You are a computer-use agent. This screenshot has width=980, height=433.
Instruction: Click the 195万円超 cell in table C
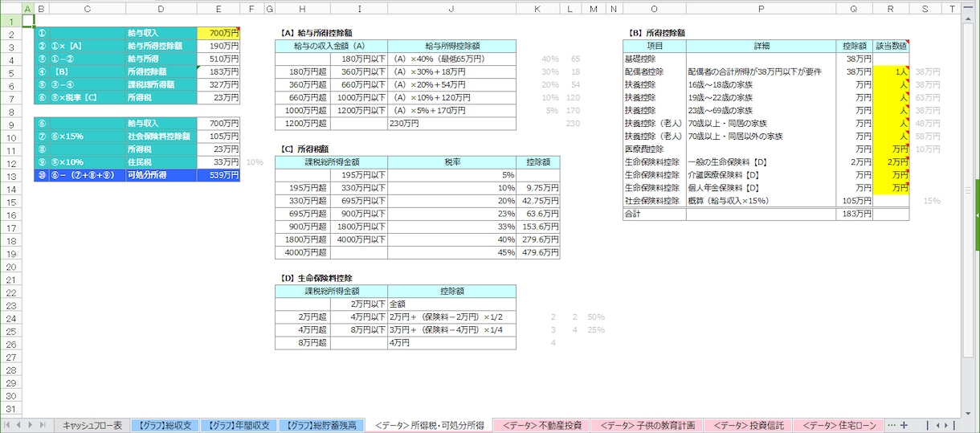(303, 188)
